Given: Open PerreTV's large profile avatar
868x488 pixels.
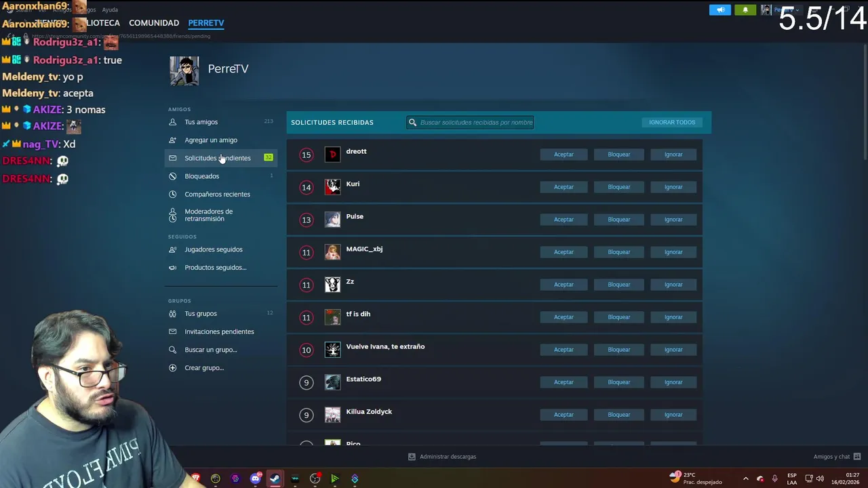Looking at the screenshot, I should tap(184, 71).
